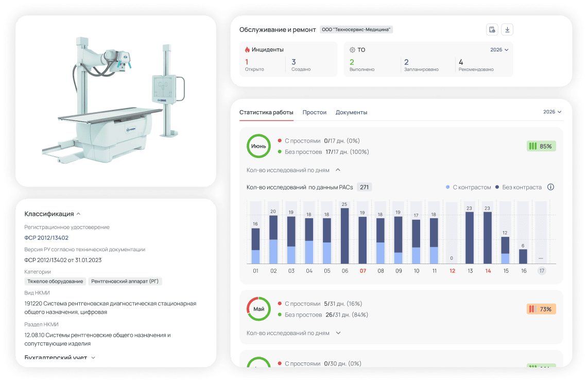Click the gear icon next to ТО
588x383 pixels.
coord(352,50)
